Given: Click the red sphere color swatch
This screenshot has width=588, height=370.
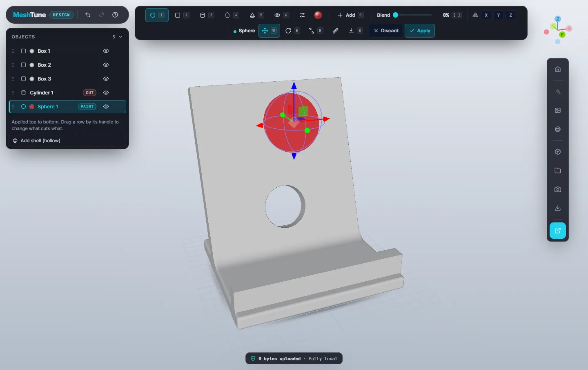Looking at the screenshot, I should [318, 15].
